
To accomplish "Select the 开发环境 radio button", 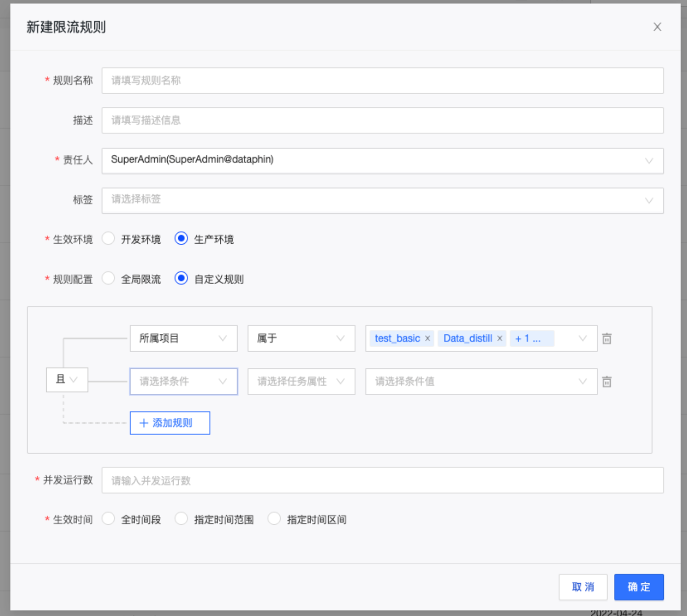I will [x=108, y=239].
